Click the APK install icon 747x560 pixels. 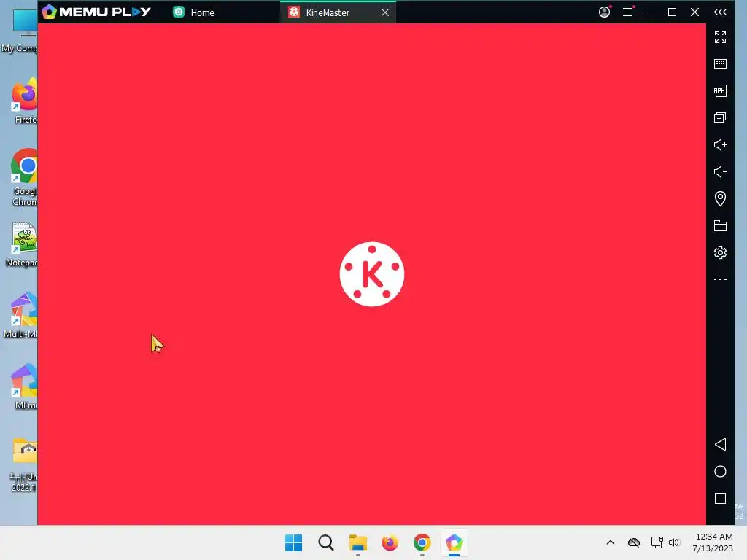pos(720,90)
